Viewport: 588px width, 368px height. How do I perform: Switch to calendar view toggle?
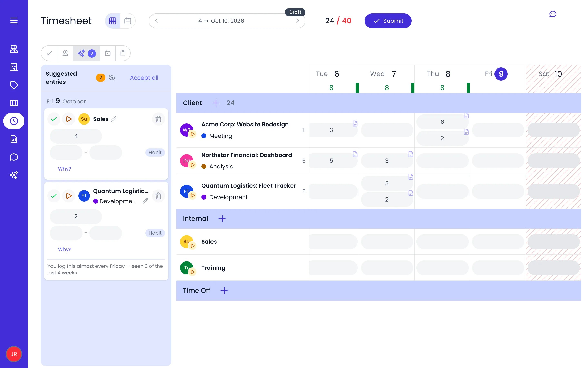(128, 21)
